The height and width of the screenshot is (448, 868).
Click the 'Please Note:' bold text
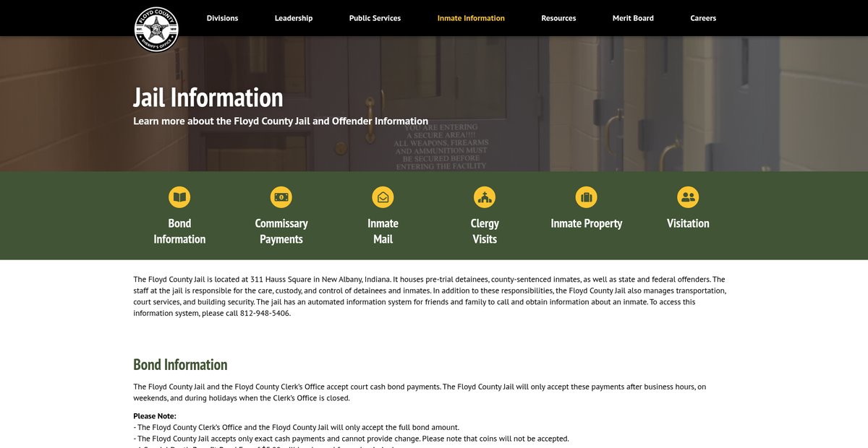(155, 416)
